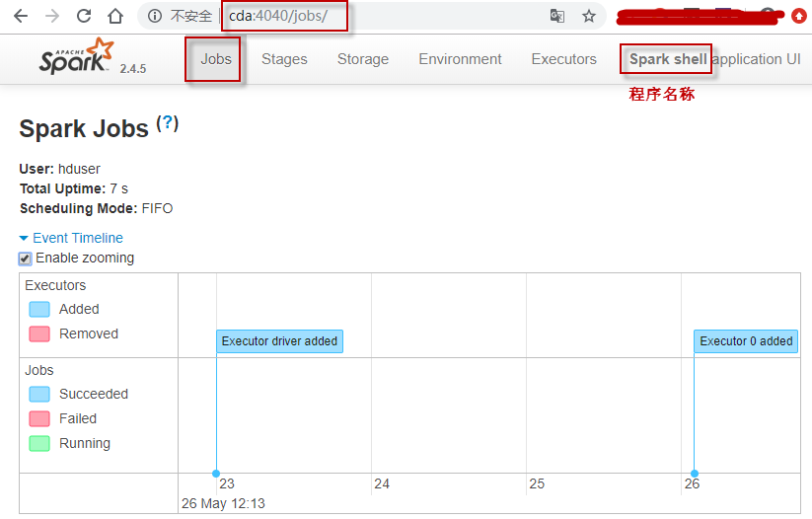The width and height of the screenshot is (812, 519).
Task: Click the Spark Jobs help (?) link
Action: tap(168, 123)
